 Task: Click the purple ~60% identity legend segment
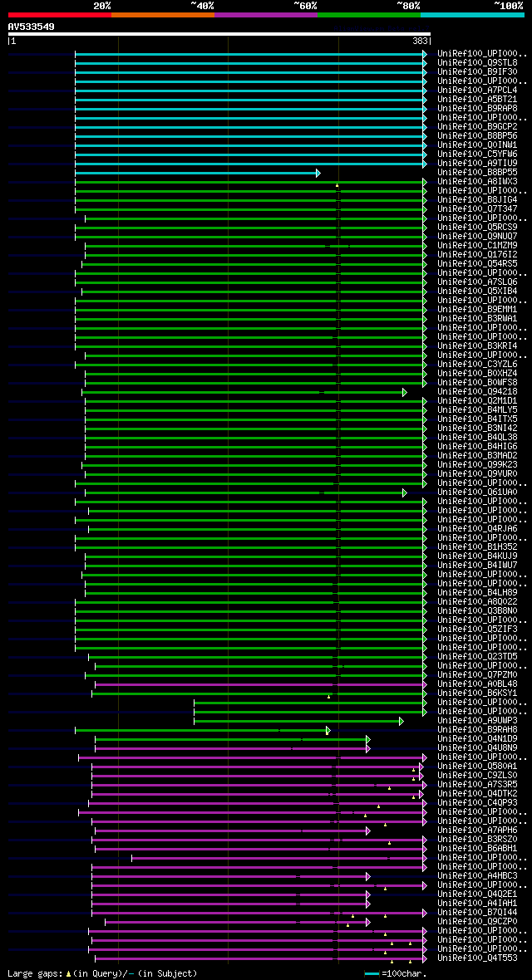(266, 14)
